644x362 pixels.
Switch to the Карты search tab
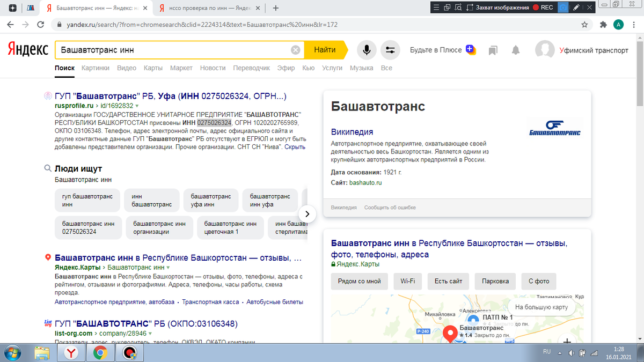[x=153, y=68]
